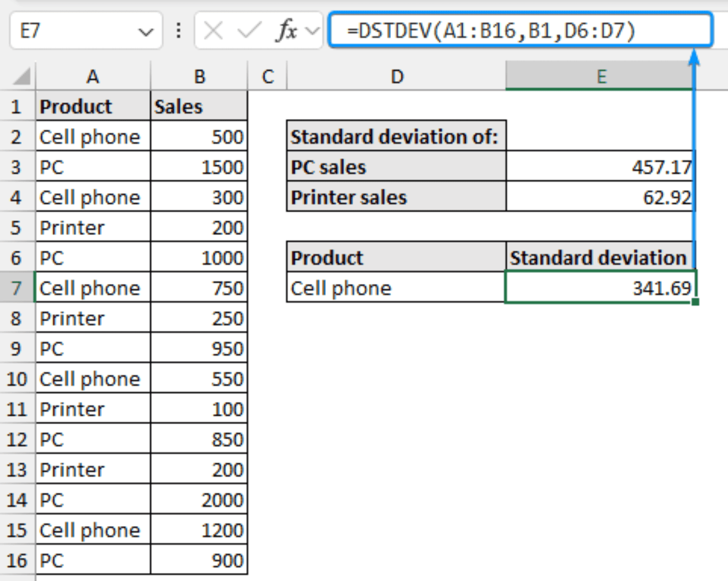Click the cell showing 341.69
728x581 pixels.
[x=601, y=288]
